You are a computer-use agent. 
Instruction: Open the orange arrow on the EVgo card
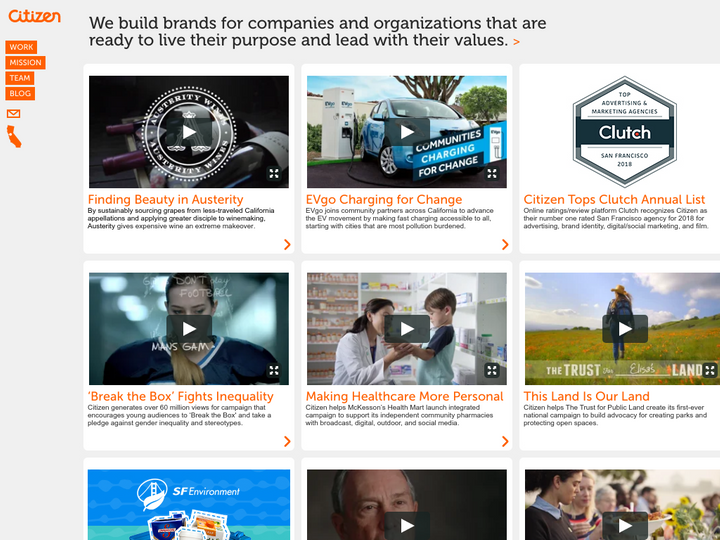click(x=505, y=244)
